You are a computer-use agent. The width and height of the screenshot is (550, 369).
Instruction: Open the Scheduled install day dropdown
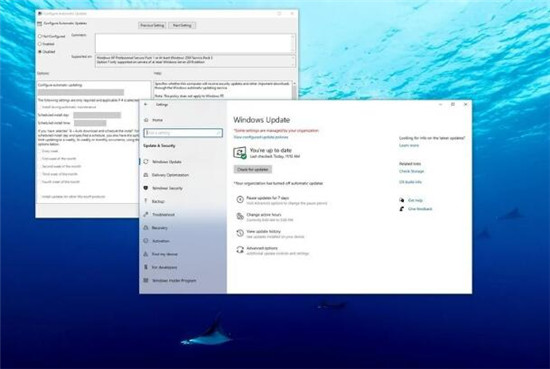pos(97,115)
